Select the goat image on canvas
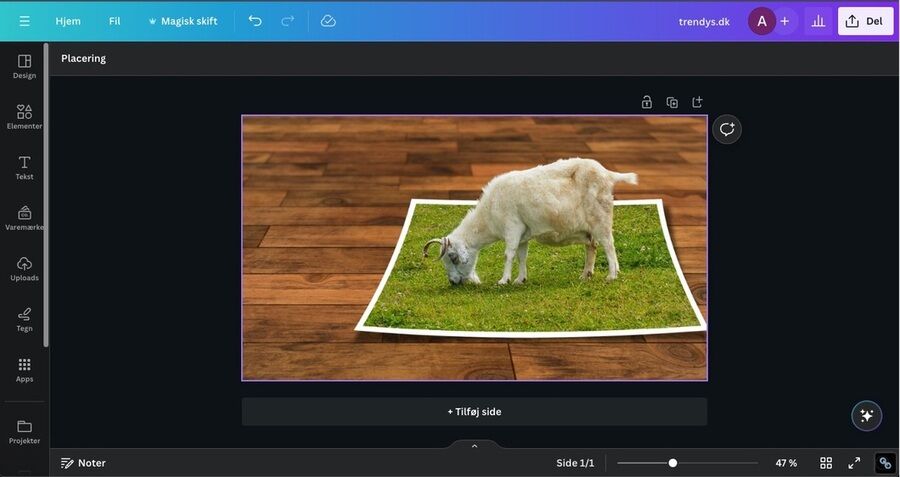900x477 pixels. (x=531, y=221)
